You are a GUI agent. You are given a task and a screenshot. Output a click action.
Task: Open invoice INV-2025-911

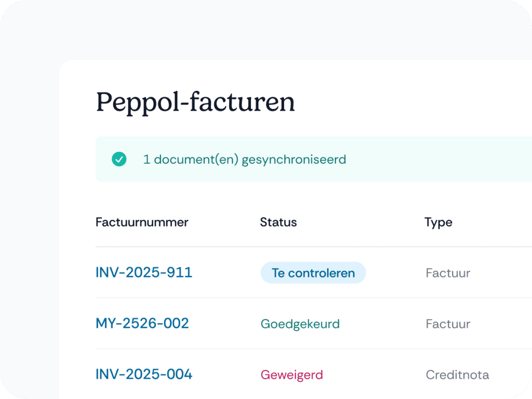click(144, 272)
